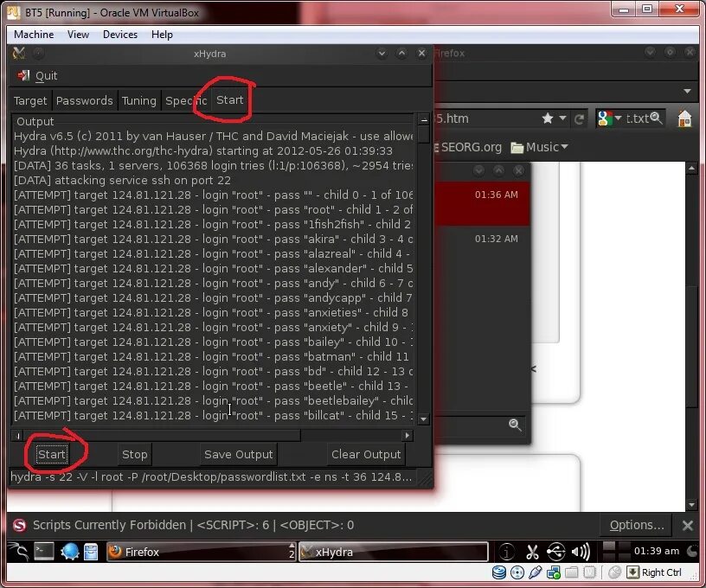Click the "attacking service ssh on port 22" line
The width and height of the screenshot is (706, 588).
pos(122,181)
